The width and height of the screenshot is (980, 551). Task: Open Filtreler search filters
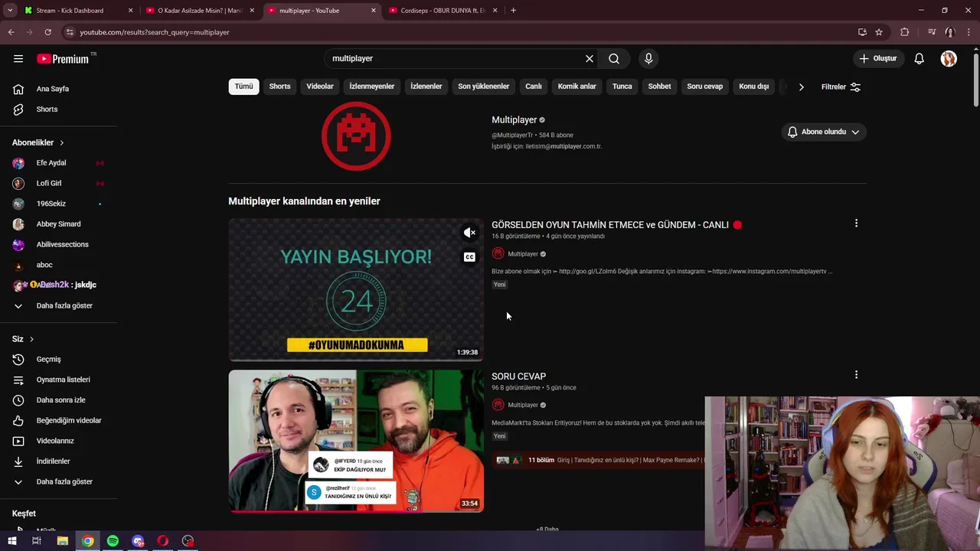pos(841,87)
